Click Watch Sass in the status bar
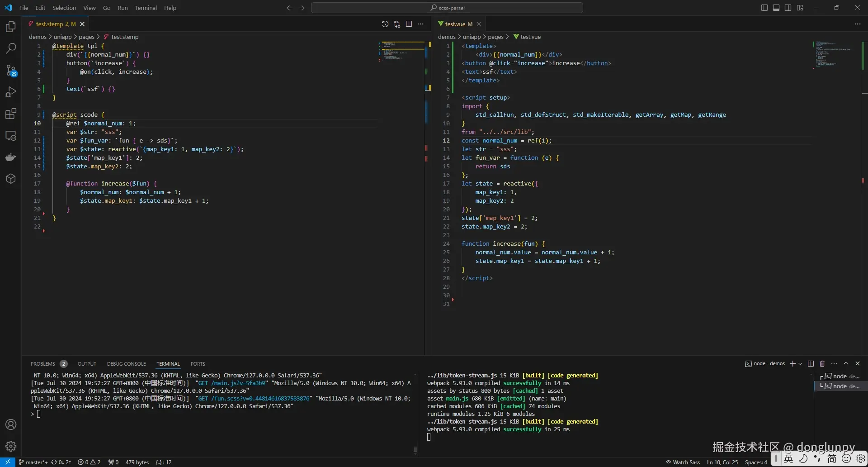This screenshot has height=467, width=868. 683,462
